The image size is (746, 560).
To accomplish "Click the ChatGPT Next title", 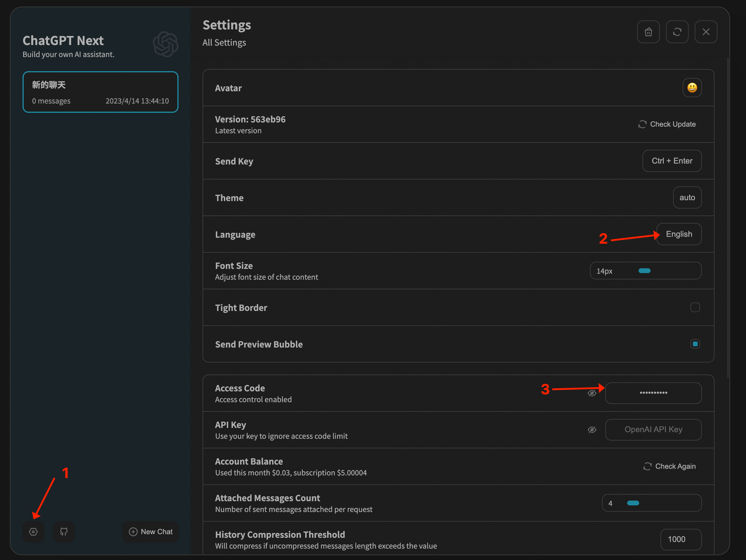I will [x=63, y=41].
